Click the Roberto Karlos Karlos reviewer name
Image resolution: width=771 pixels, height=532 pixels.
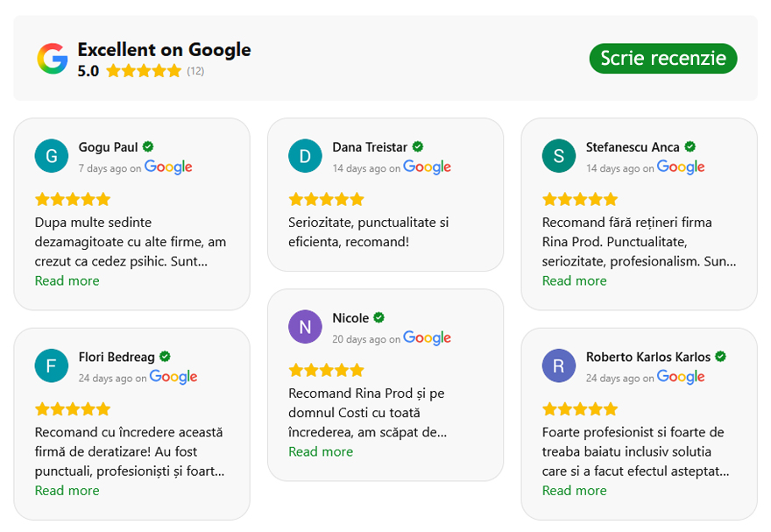(x=648, y=357)
